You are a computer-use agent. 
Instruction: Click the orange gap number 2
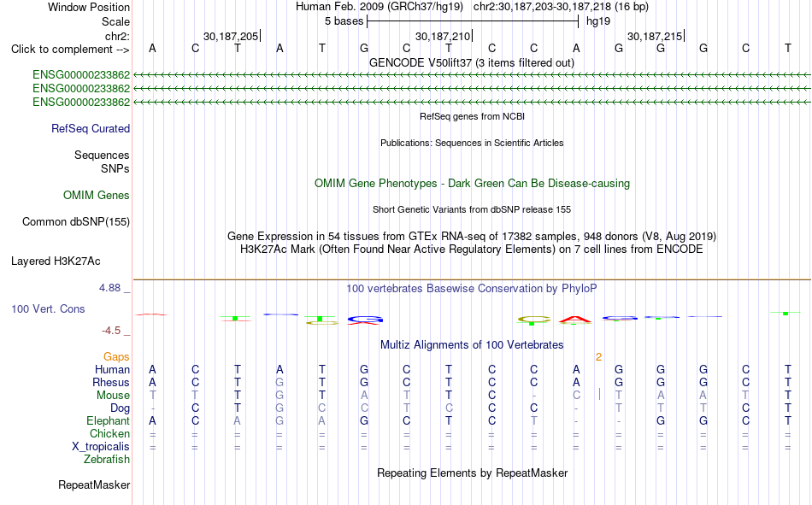coord(598,357)
